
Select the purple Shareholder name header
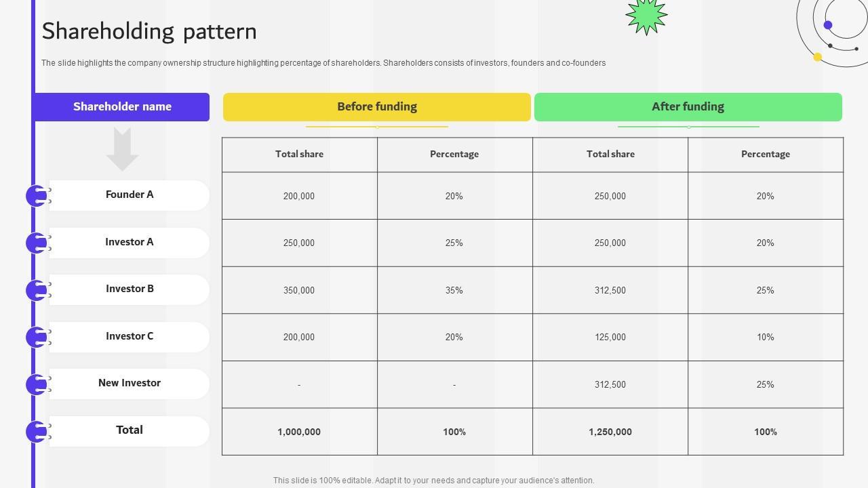click(122, 107)
